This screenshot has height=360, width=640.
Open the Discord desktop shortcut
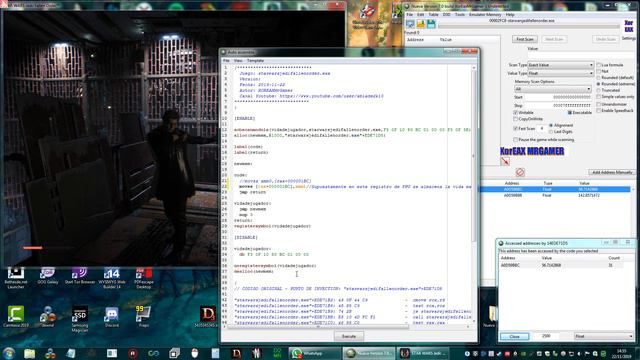(111, 317)
